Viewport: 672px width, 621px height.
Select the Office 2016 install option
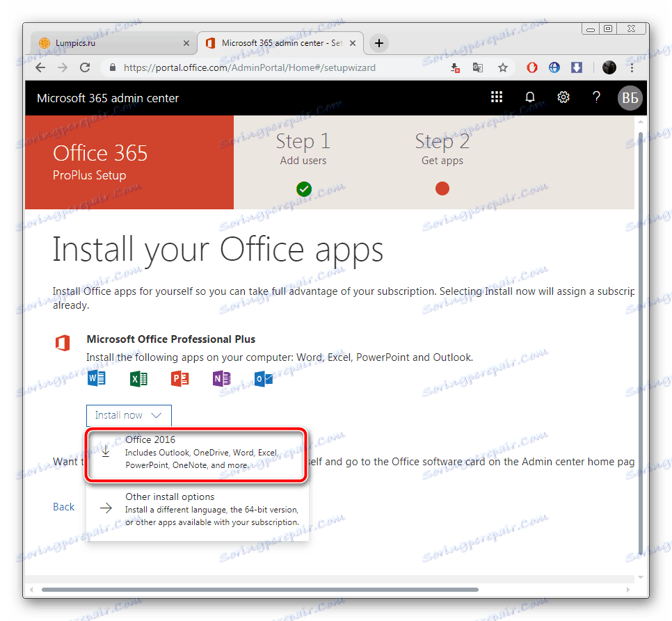pyautogui.click(x=196, y=454)
